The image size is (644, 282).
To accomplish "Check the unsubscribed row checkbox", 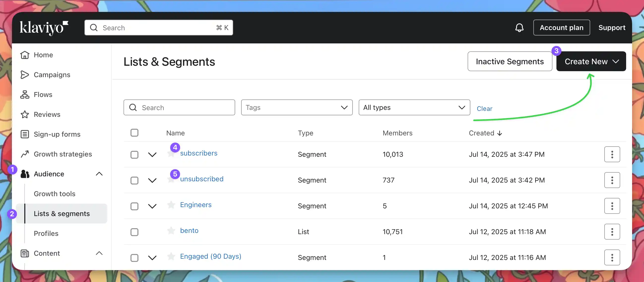I will pos(134,180).
